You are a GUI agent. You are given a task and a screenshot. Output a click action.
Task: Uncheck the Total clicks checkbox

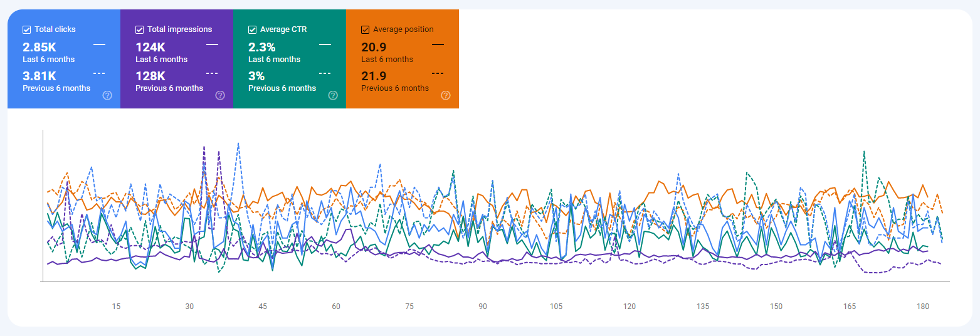click(x=27, y=29)
